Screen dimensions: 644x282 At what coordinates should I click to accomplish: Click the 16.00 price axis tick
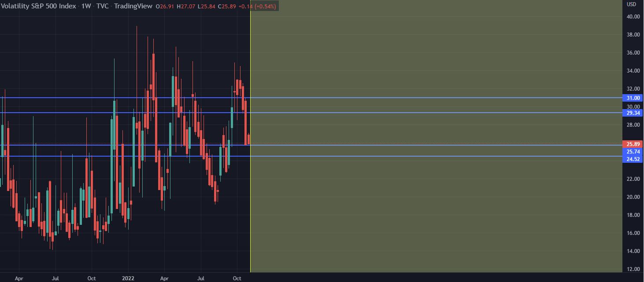coord(633,233)
